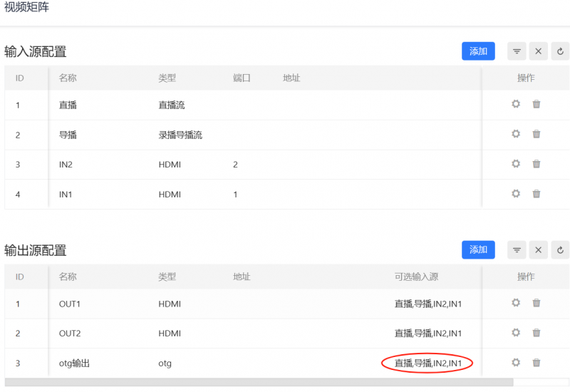The height and width of the screenshot is (392, 570).
Task: Open settings for OUT1 output
Action: 516,303
